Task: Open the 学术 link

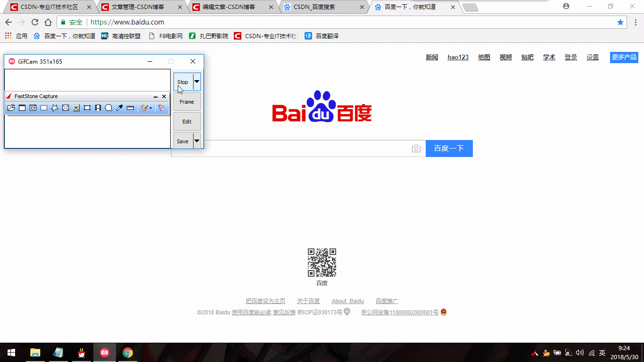Action: [549, 57]
